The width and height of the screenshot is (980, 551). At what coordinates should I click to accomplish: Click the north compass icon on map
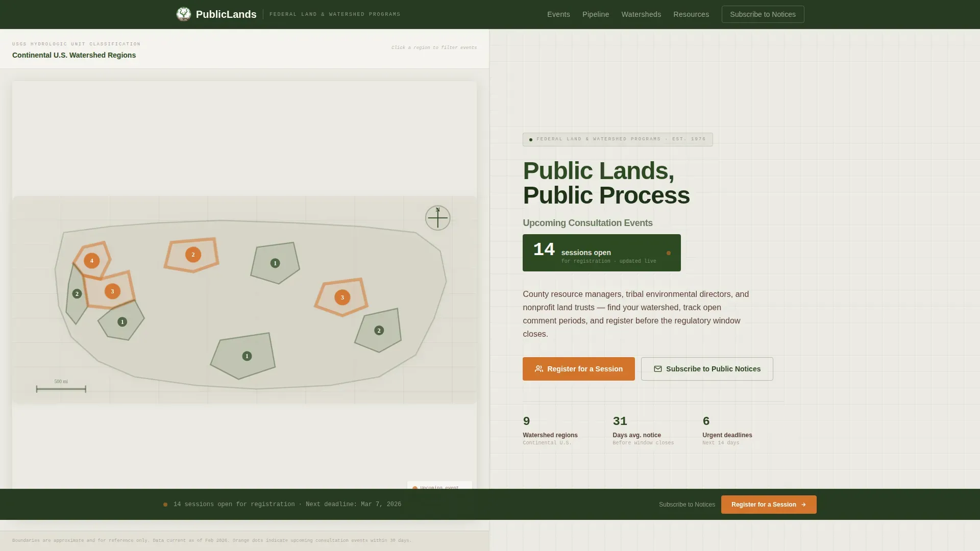pos(438,218)
